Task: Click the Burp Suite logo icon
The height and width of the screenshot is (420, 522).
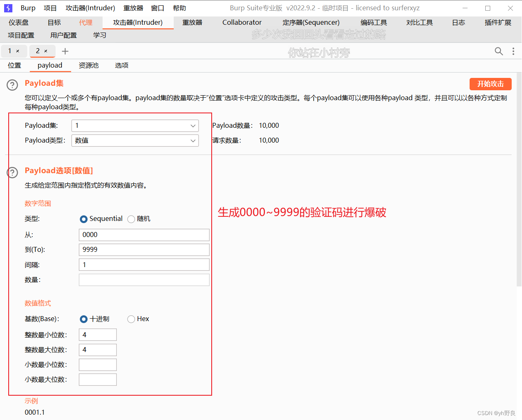Action: (8, 8)
